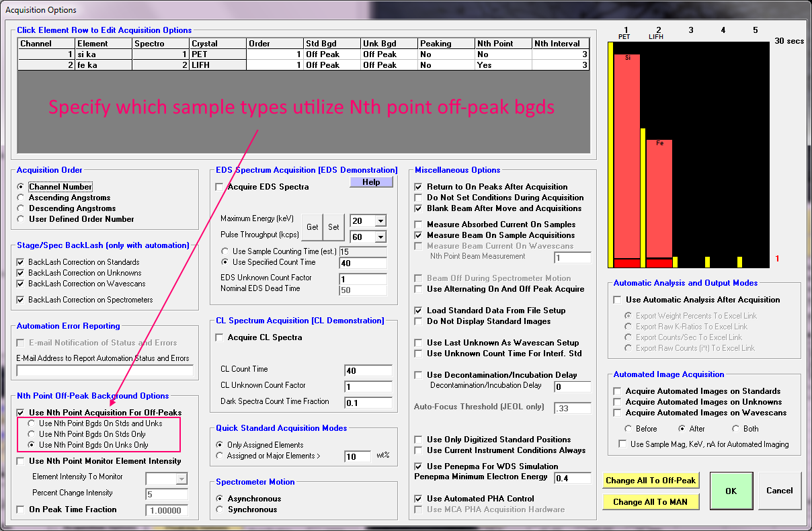812x531 pixels.
Task: Select Use Sample Counting Time option
Action: click(x=225, y=251)
